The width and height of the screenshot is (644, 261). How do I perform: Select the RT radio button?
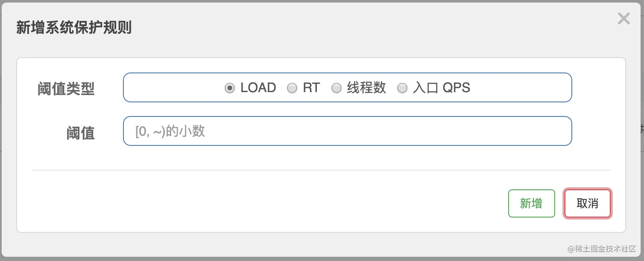click(292, 88)
